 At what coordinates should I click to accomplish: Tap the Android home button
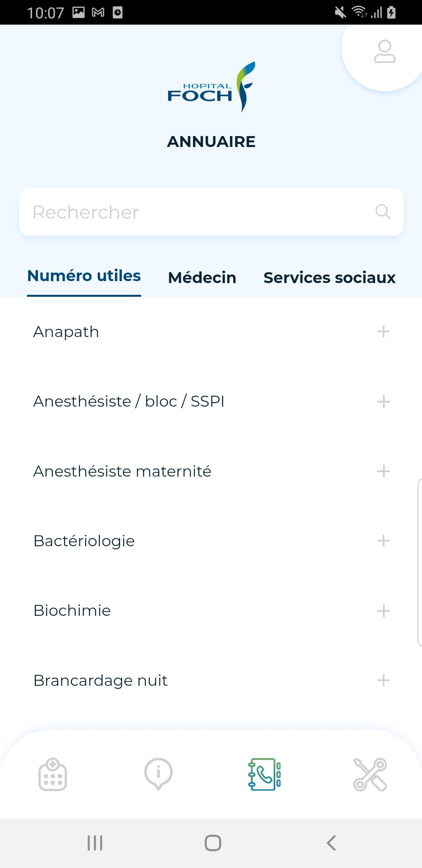(x=213, y=843)
